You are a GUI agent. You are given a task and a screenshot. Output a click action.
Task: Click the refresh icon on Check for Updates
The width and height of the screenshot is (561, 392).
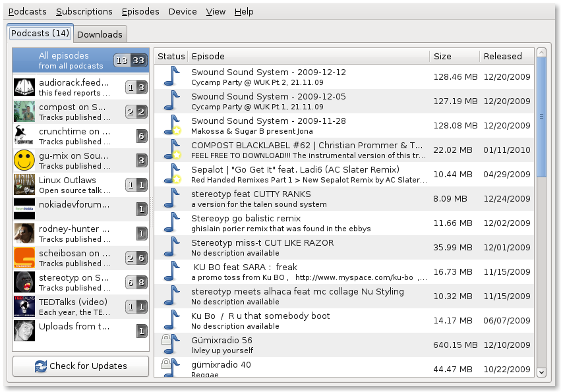41,366
